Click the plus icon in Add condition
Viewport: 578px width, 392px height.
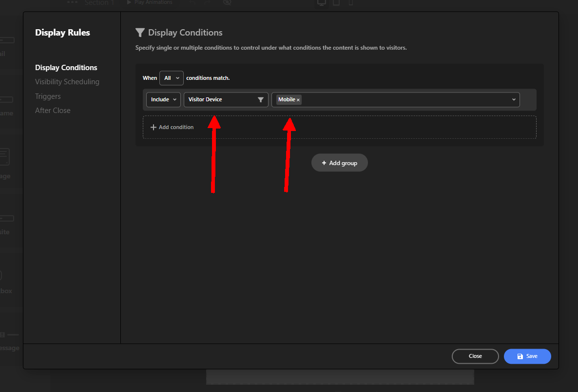[154, 127]
